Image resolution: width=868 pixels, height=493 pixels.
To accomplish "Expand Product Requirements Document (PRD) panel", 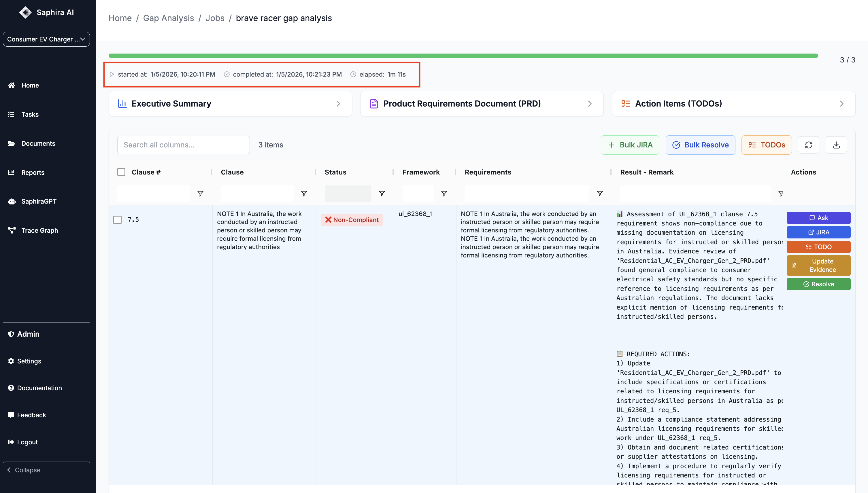I will pyautogui.click(x=482, y=104).
